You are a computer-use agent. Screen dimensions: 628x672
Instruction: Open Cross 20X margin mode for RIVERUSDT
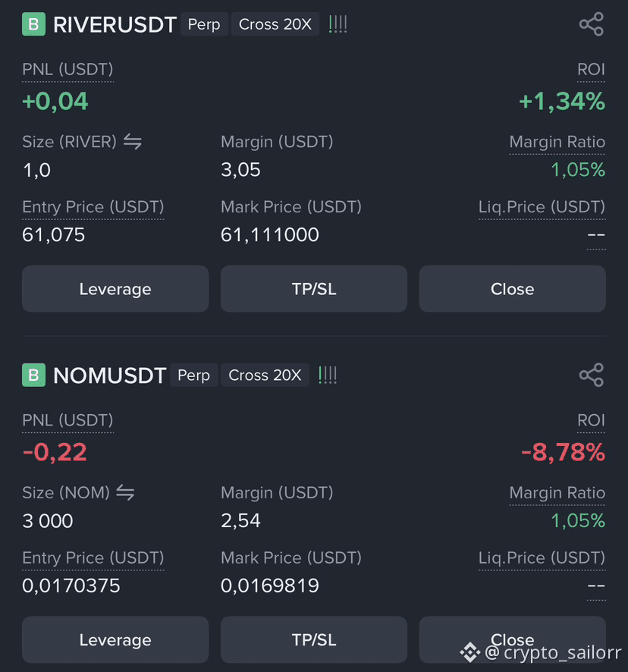(x=275, y=24)
